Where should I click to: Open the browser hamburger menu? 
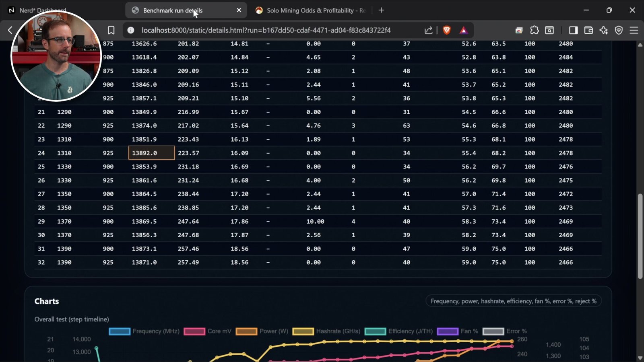click(634, 30)
